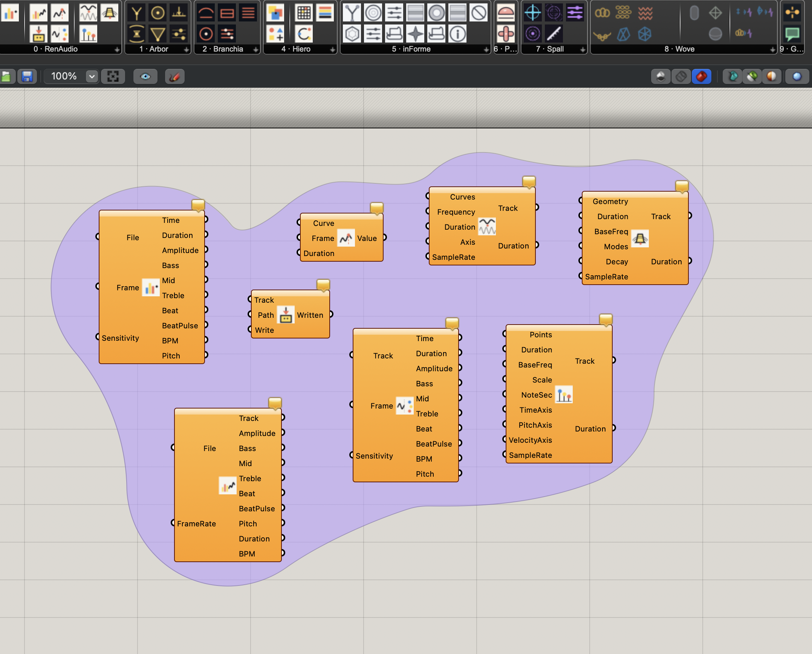
Task: Select the arch tool in the Branchia tab
Action: (x=205, y=12)
